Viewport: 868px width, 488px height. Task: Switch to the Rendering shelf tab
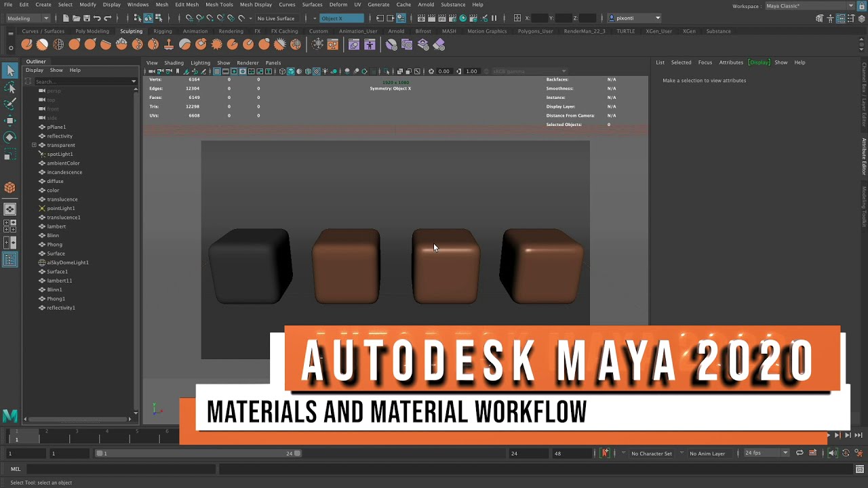[x=231, y=31]
